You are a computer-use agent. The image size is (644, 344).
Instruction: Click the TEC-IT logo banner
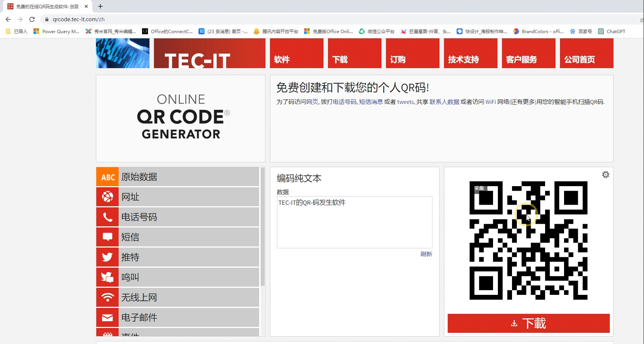210,53
